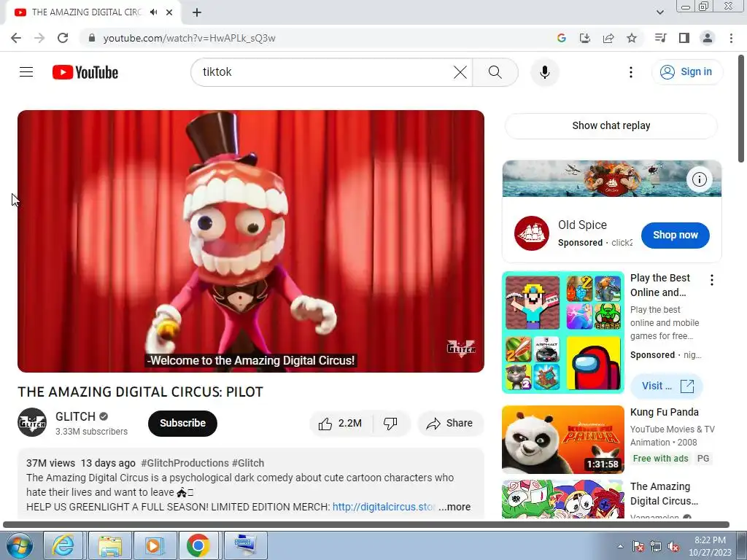Open the GLITCH channel avatar
The height and width of the screenshot is (560, 747).
click(x=32, y=422)
